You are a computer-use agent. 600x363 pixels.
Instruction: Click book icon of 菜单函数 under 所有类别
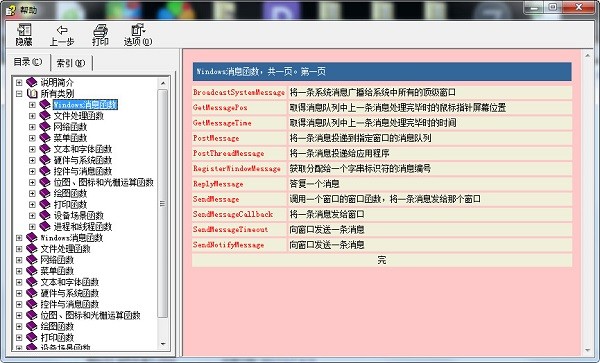pos(45,138)
